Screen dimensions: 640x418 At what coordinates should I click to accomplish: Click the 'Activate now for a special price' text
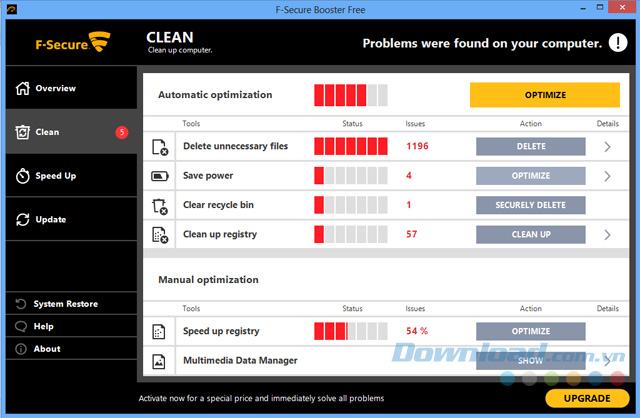pyautogui.click(x=261, y=398)
